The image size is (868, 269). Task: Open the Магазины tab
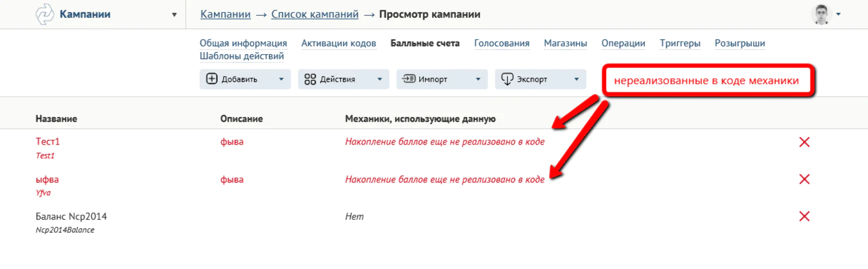(565, 43)
